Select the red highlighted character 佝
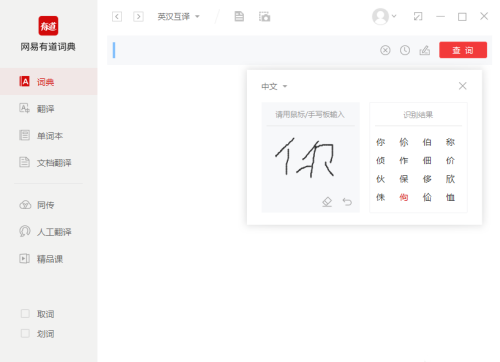 click(404, 197)
